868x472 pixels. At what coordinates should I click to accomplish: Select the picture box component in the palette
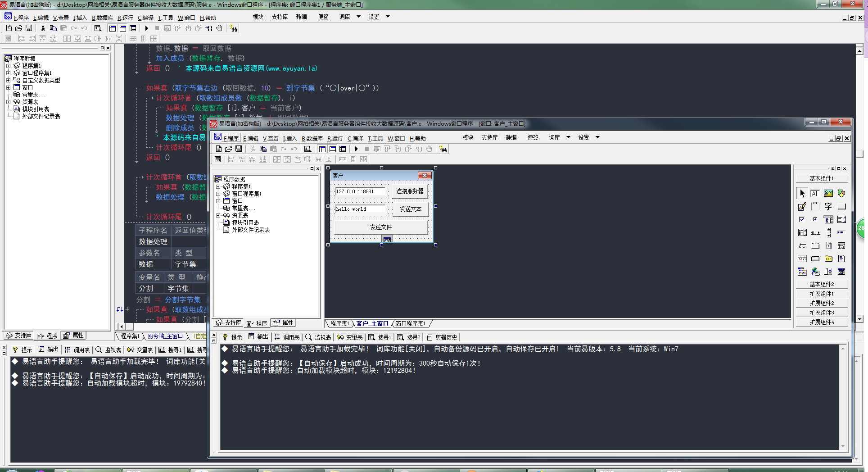(828, 193)
